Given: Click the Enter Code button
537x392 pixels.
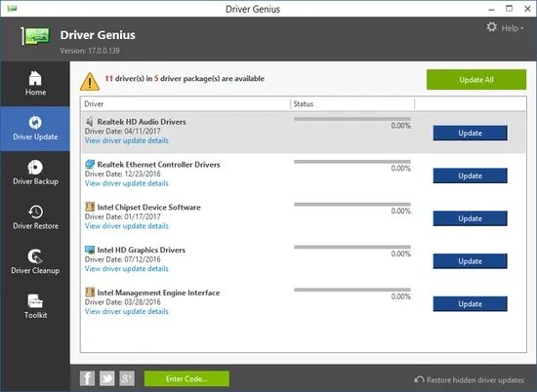Looking at the screenshot, I should [x=186, y=378].
